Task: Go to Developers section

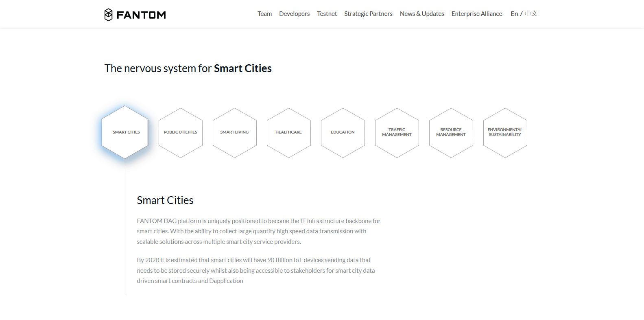Action: coord(294,14)
